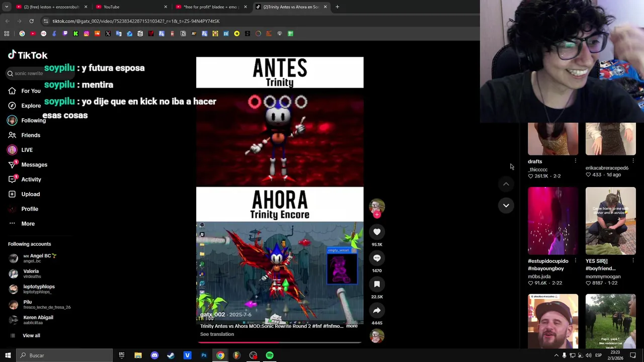Click the address bar URL
Screen dimensions: 644x362
136,21
